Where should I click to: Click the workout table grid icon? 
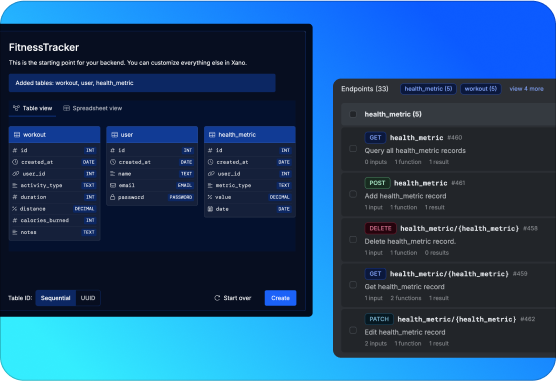coord(17,135)
